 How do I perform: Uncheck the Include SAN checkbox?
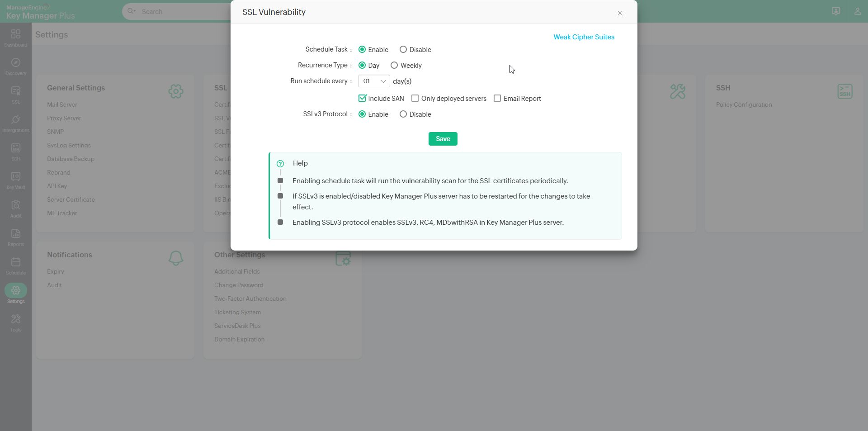pyautogui.click(x=362, y=99)
